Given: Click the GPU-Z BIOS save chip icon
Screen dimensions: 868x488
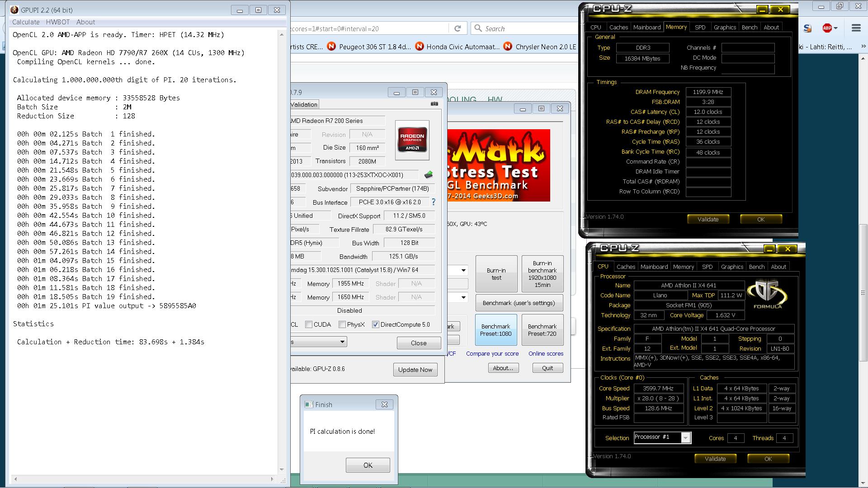Looking at the screenshot, I should click(x=429, y=175).
